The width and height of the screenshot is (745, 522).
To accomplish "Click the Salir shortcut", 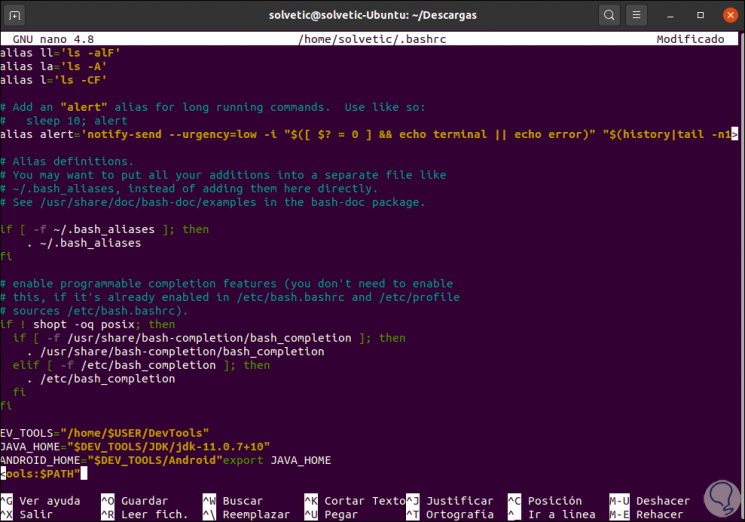I will (27, 514).
